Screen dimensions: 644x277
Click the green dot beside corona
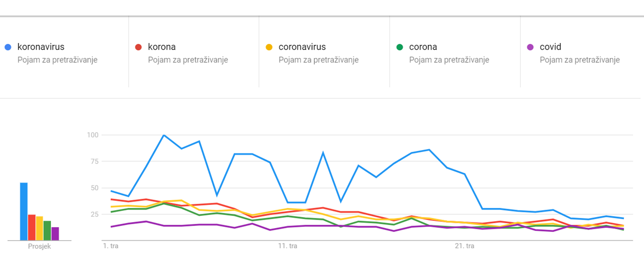coord(400,47)
